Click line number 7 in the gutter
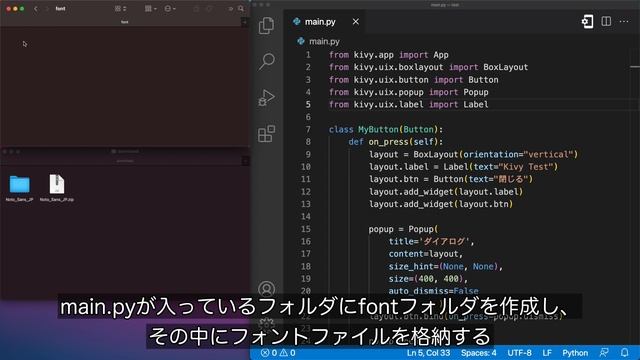This screenshot has width=640, height=360. click(308, 129)
